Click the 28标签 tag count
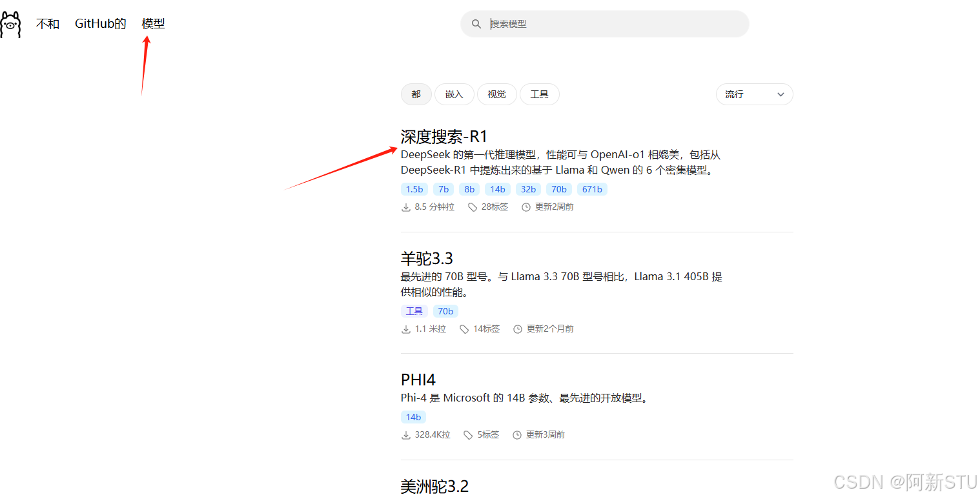This screenshot has width=980, height=499. click(x=495, y=207)
